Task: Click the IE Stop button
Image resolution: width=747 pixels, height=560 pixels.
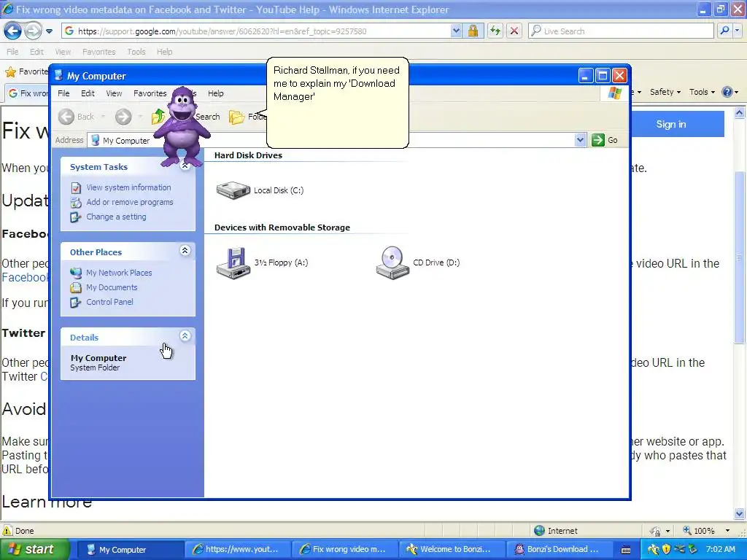Action: (x=514, y=31)
